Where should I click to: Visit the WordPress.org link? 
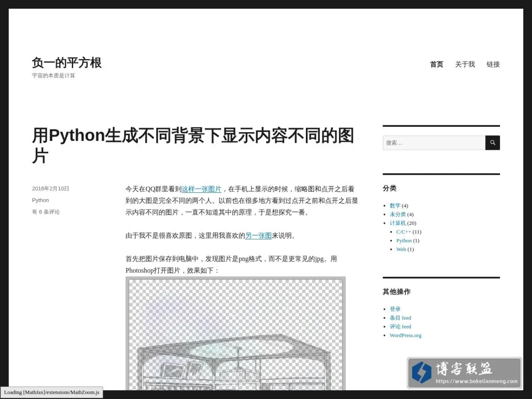tap(406, 336)
